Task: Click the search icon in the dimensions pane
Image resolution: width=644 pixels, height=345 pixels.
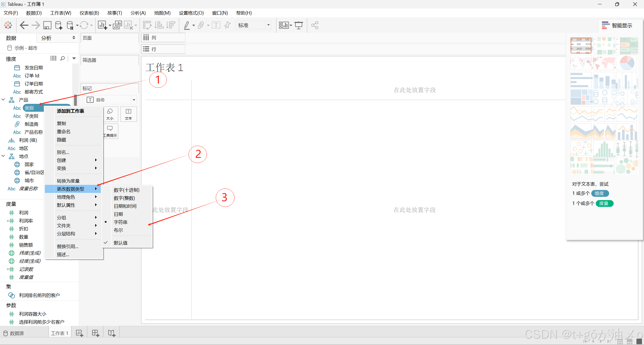Action: coord(62,58)
